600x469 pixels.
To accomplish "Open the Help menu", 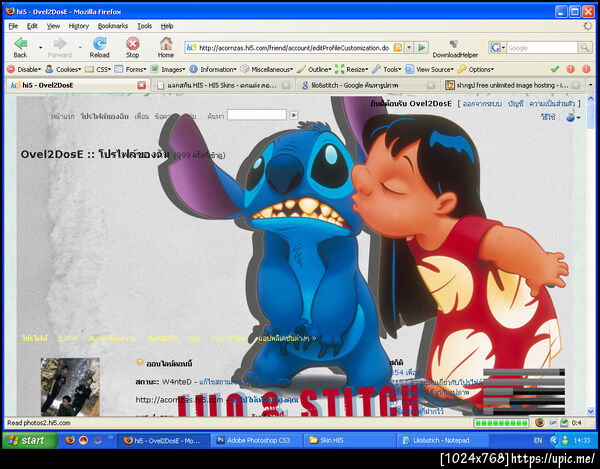I will (x=167, y=26).
